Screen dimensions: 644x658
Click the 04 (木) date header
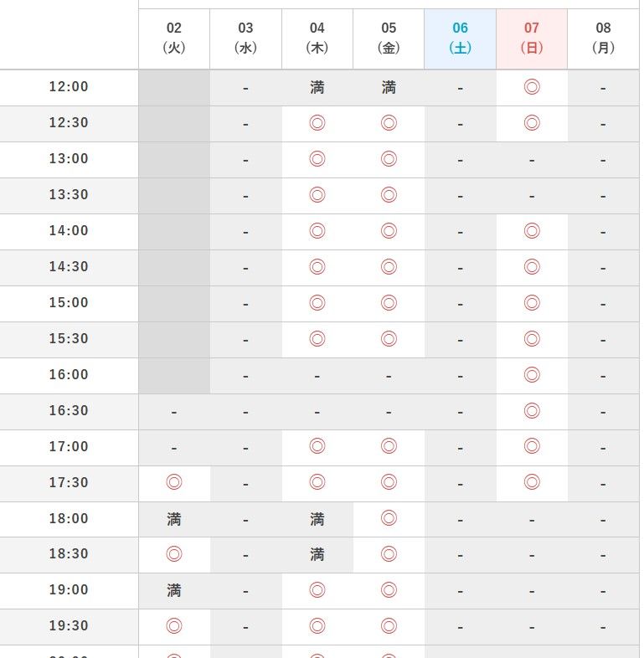click(317, 39)
